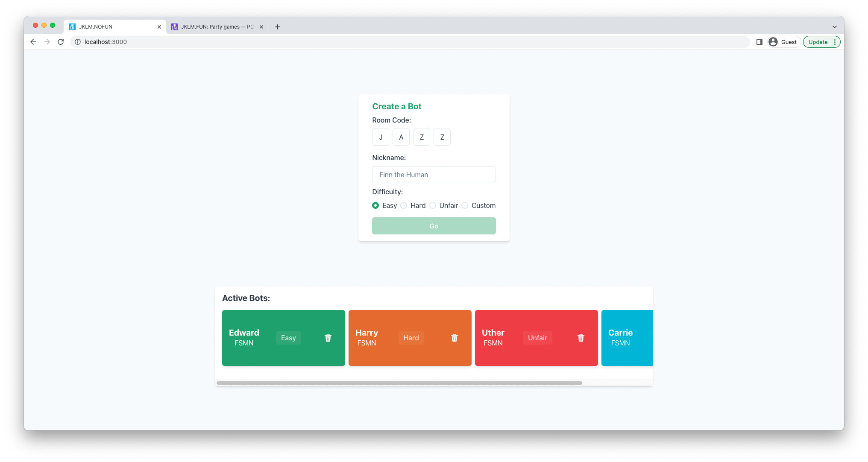Toggle the browser side panel icon

pos(759,42)
